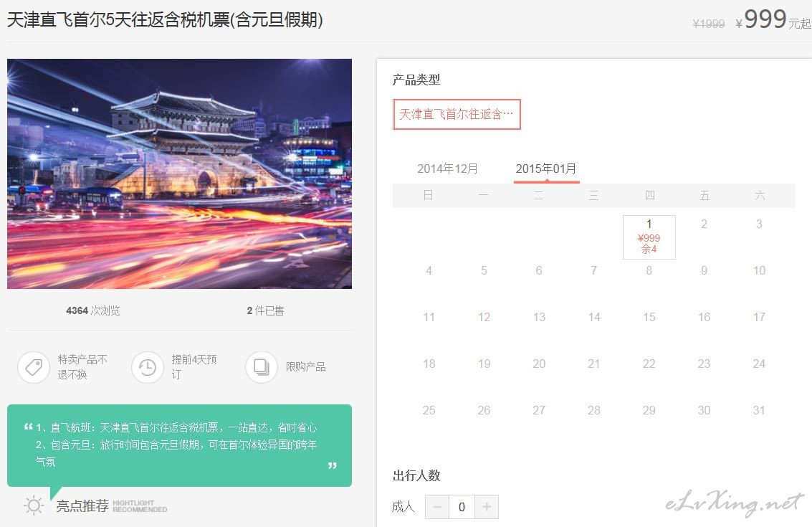This screenshot has height=527, width=812.
Task: Click calendar date 4 in January
Action: click(x=429, y=270)
